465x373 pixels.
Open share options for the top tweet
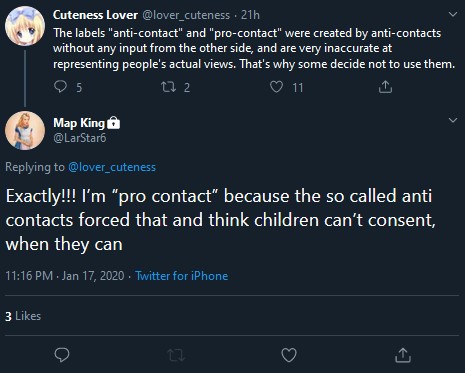coord(385,87)
